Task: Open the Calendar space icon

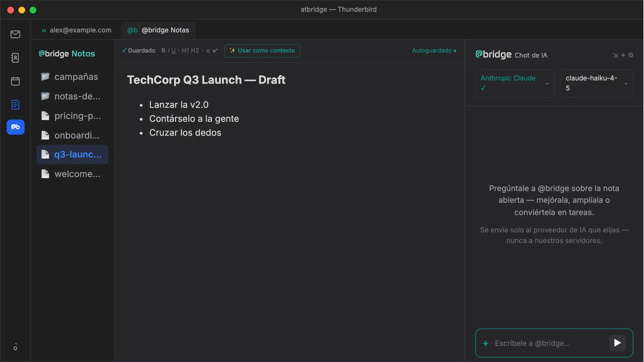Action: click(x=15, y=81)
